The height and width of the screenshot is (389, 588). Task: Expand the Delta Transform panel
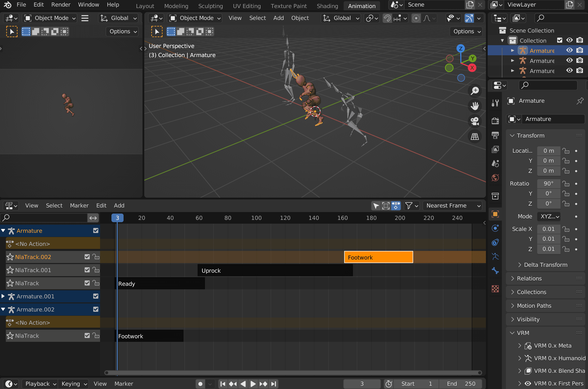click(546, 265)
